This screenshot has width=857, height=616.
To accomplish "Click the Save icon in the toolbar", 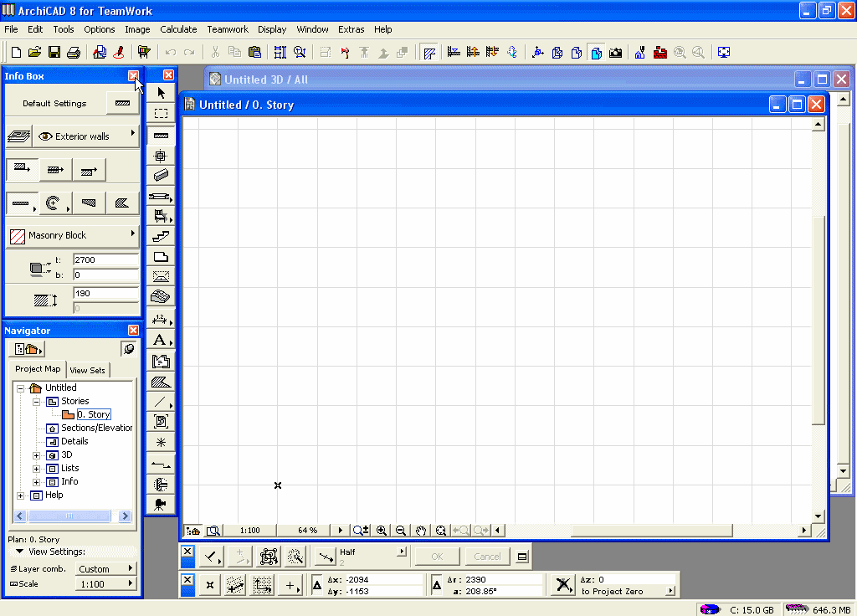I will [54, 53].
